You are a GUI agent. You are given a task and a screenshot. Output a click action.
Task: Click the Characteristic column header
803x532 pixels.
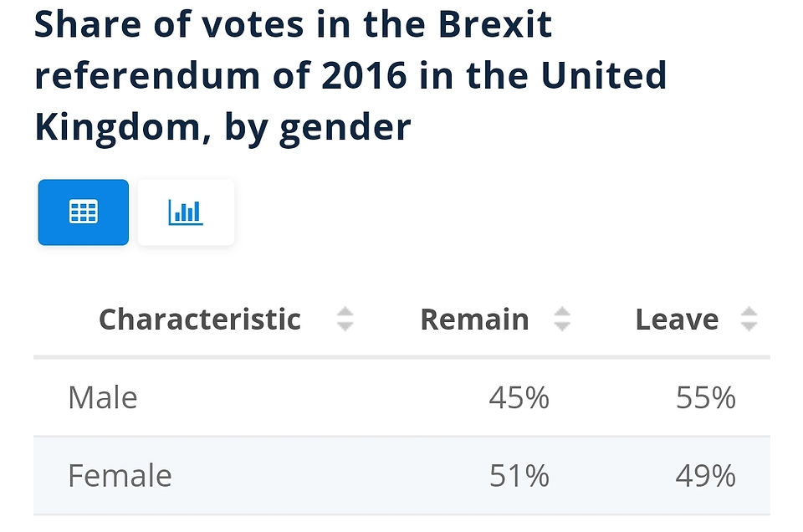(x=200, y=320)
